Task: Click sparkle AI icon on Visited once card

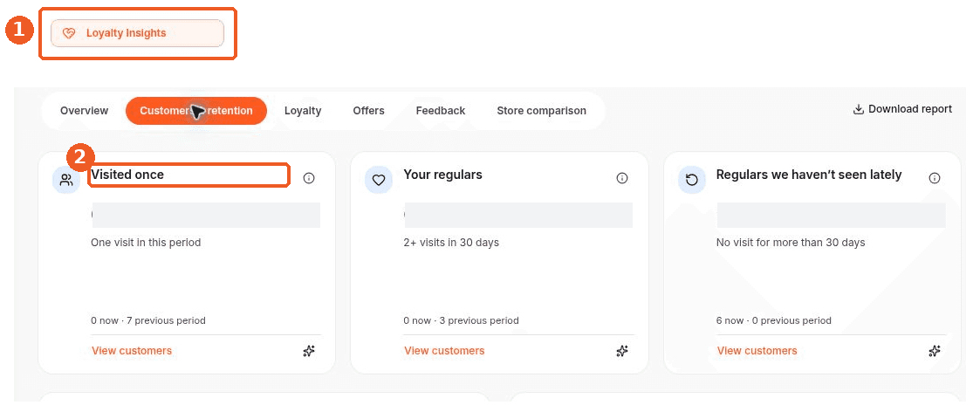Action: [309, 352]
